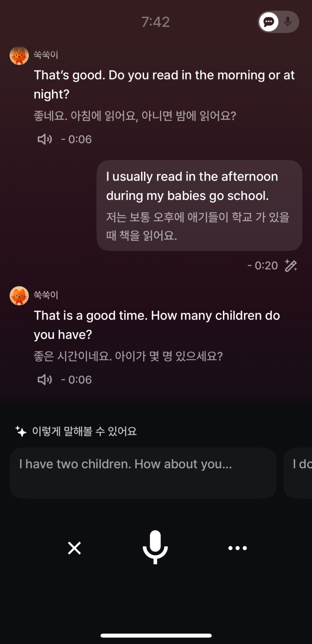
Task: Tap the "이렇게 말해볼 수 있어요" suggestions header
Action: pos(84,431)
